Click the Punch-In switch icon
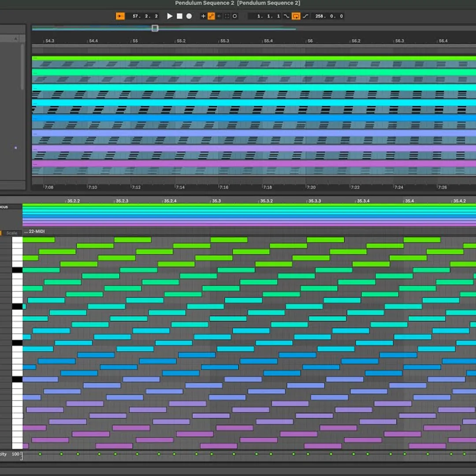Viewport: 476px width, 476px height. pos(286,16)
